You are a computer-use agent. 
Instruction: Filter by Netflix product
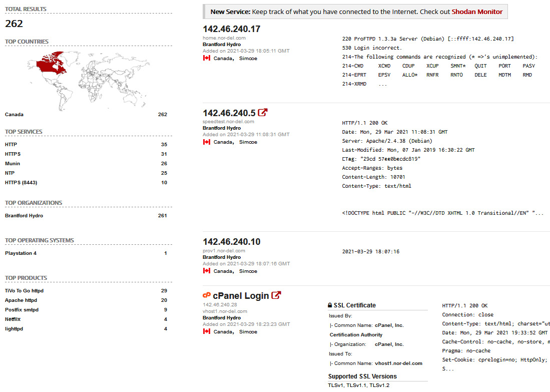tap(13, 319)
